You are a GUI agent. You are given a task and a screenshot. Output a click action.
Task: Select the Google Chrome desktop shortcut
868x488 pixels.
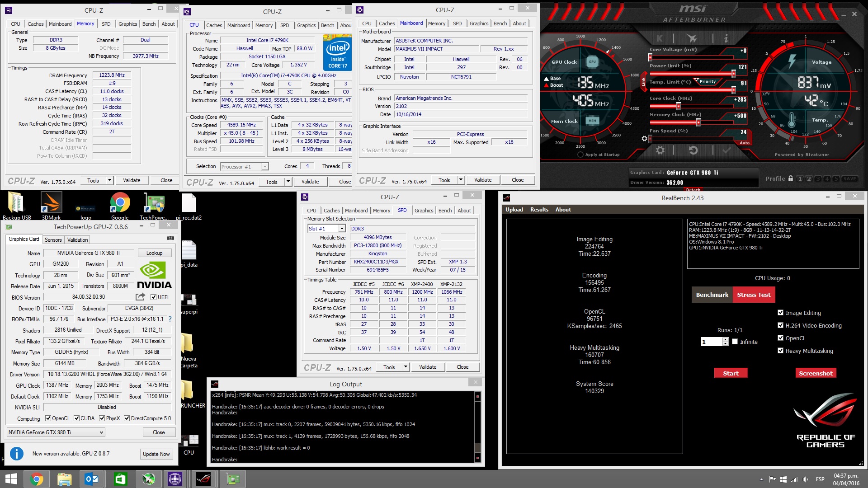[x=120, y=206]
